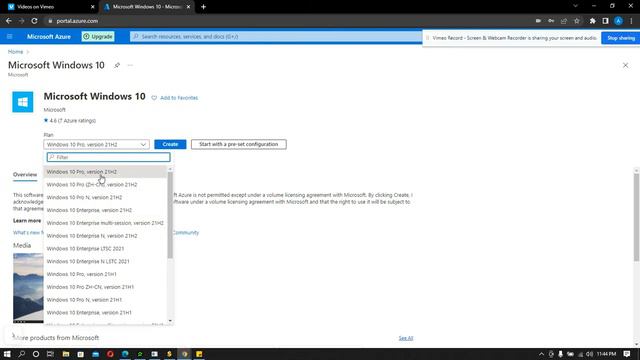Image resolution: width=640 pixels, height=360 pixels.
Task: Open File Explorer from taskbar
Action: pos(66,354)
